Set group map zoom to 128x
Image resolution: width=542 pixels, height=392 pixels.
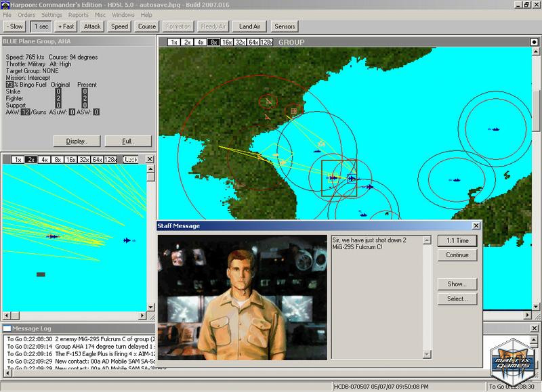(x=266, y=42)
